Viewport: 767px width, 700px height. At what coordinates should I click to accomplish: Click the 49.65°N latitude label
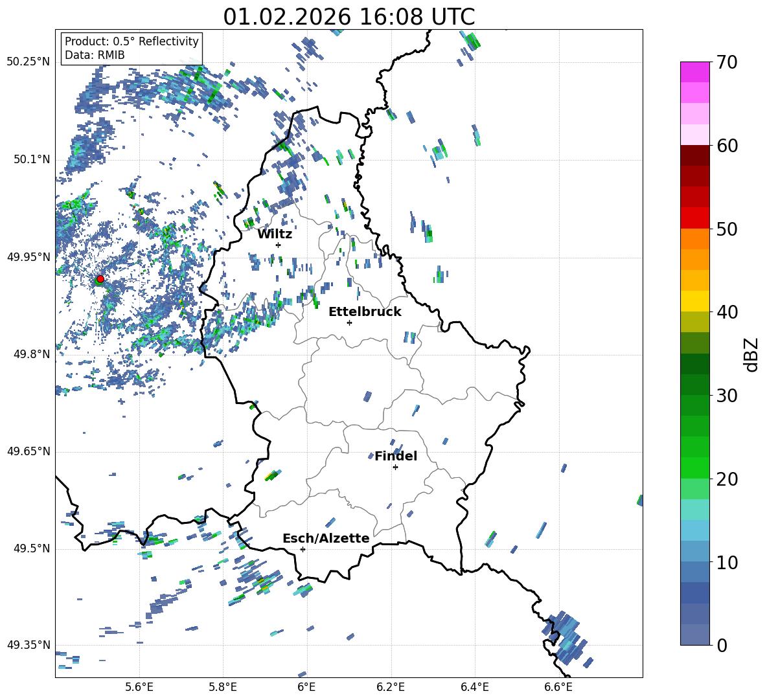coord(29,451)
